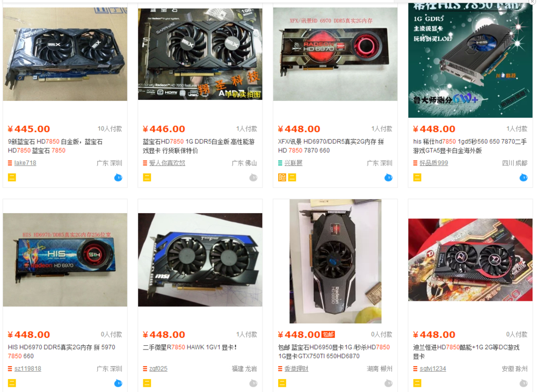Open HIS 7850 green promotional image

pyautogui.click(x=470, y=60)
